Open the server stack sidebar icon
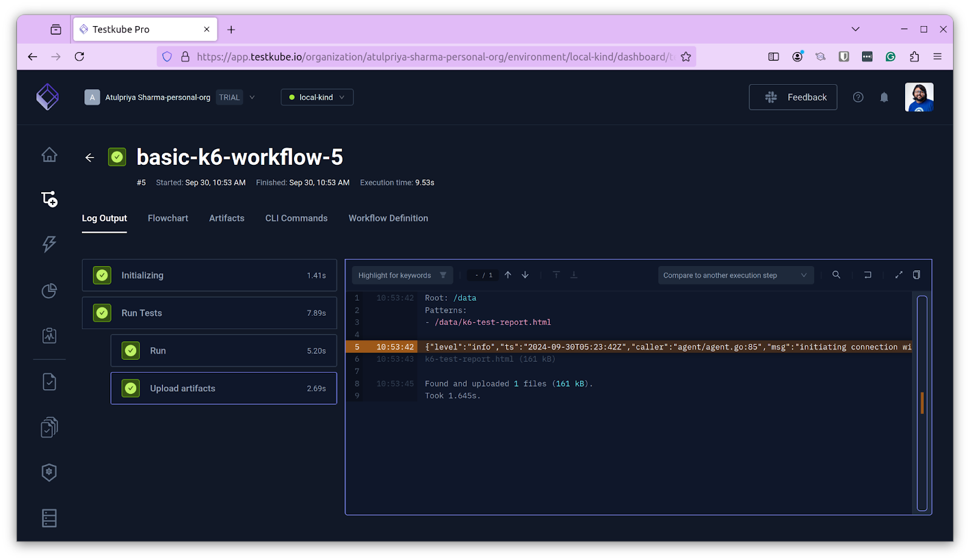The height and width of the screenshot is (560, 970). (49, 518)
